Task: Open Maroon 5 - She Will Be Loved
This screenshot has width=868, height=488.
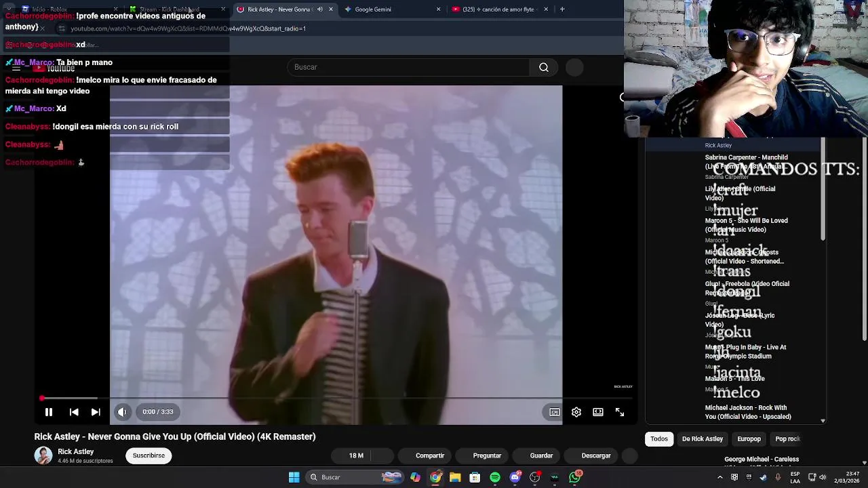Action: point(746,225)
